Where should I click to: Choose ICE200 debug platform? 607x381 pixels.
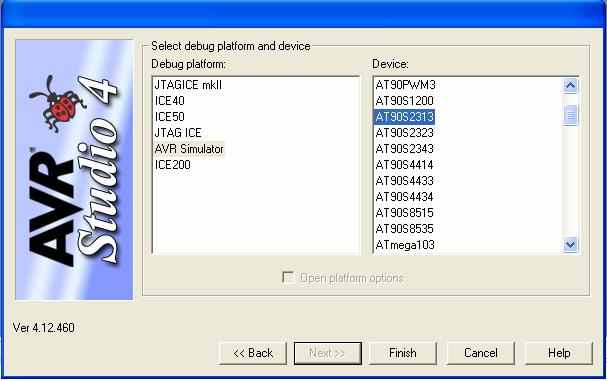[173, 165]
